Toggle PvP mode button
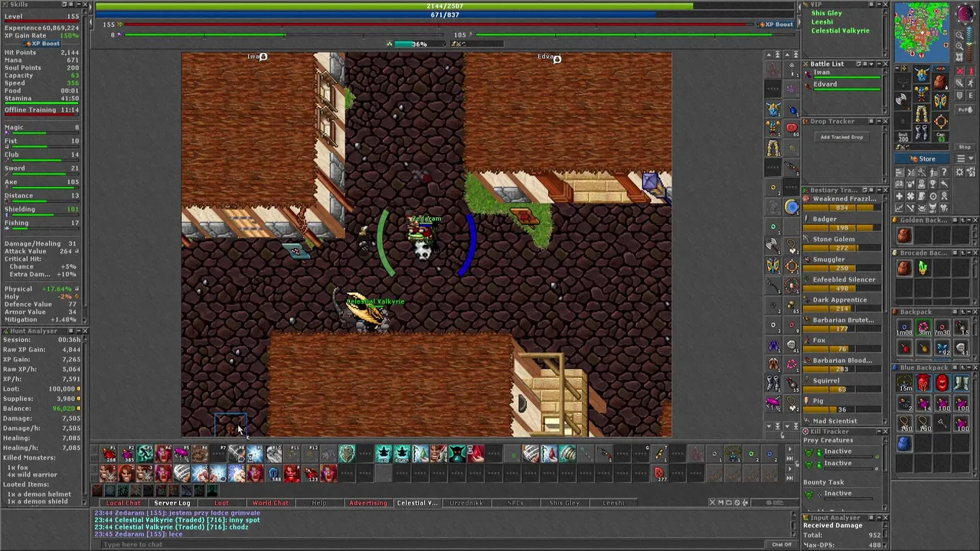980x551 pixels. (965, 110)
